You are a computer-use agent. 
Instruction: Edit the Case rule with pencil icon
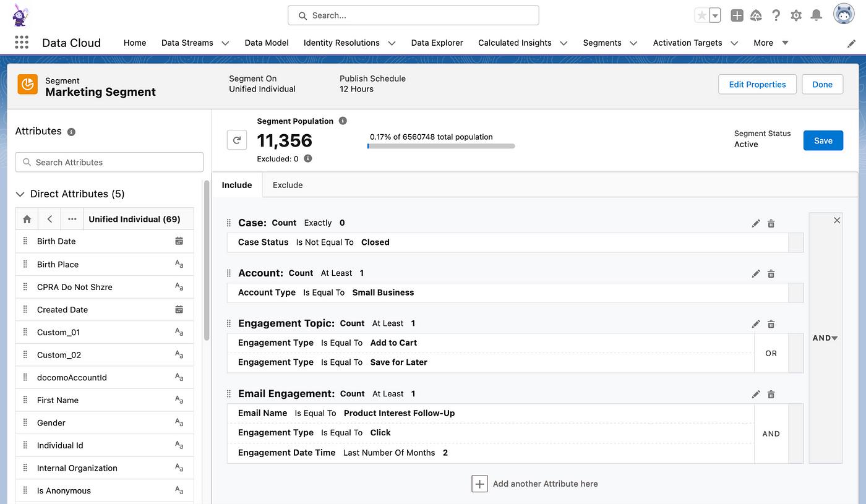coord(755,223)
